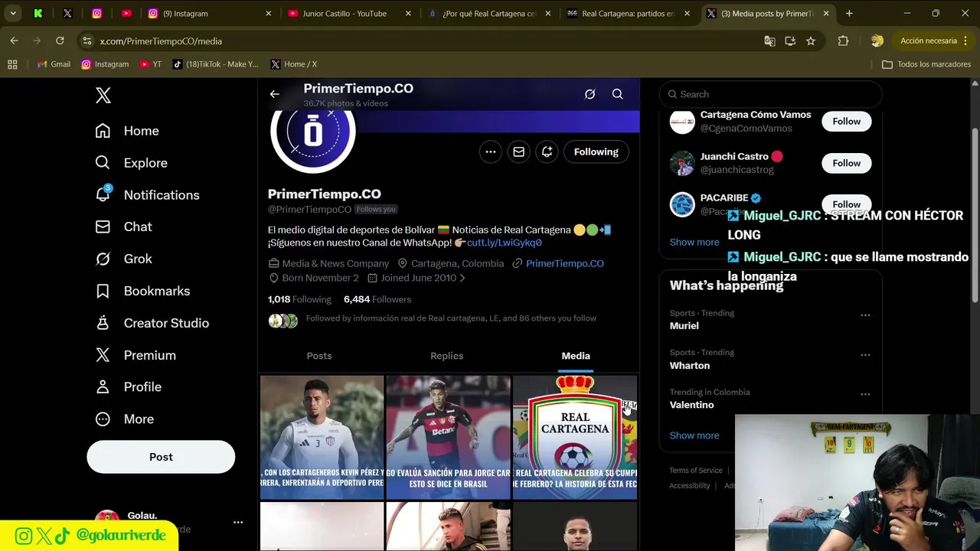View 6,484 Followers list

point(377,299)
